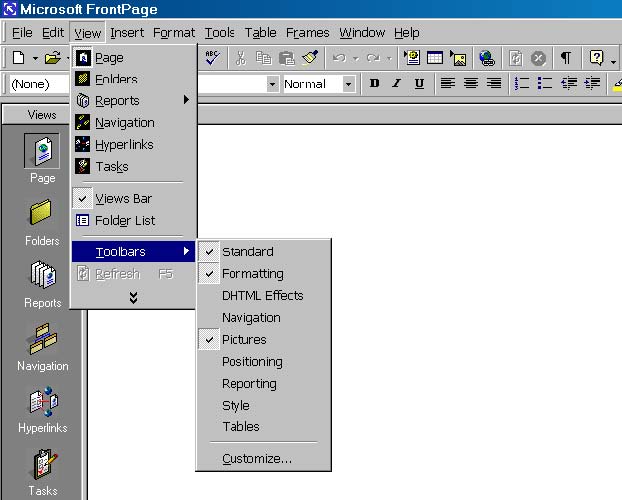Toggle Underline formatting button
The image size is (622, 500).
coord(419,84)
